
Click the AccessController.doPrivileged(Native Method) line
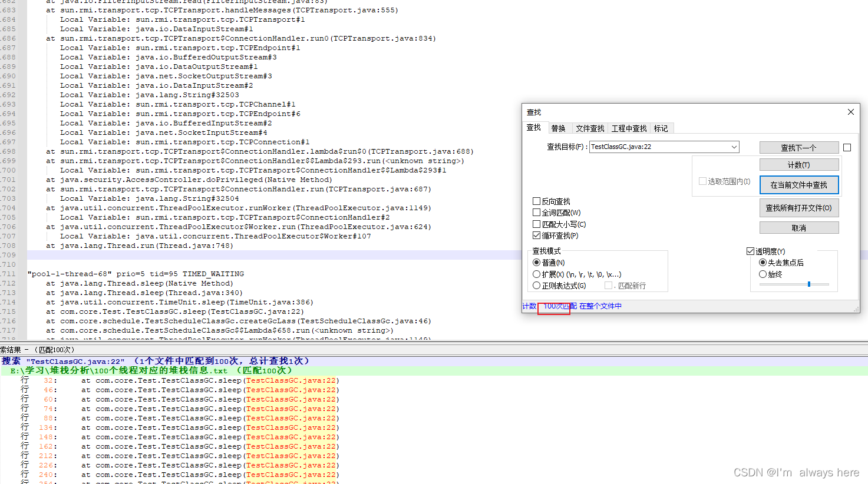point(189,180)
